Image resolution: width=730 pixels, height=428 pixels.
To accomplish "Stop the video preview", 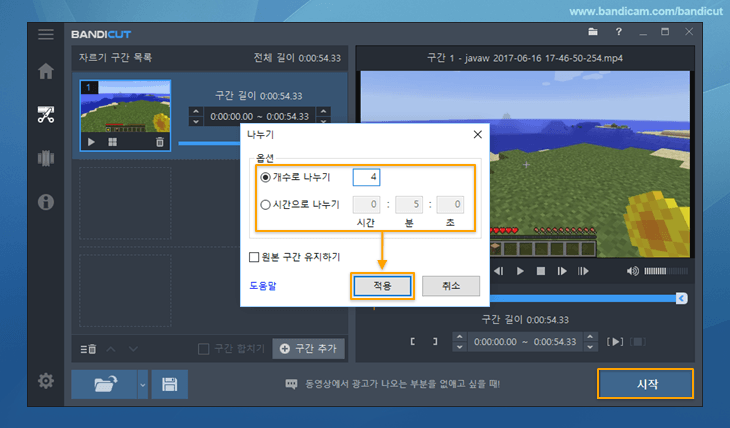I will [x=541, y=271].
